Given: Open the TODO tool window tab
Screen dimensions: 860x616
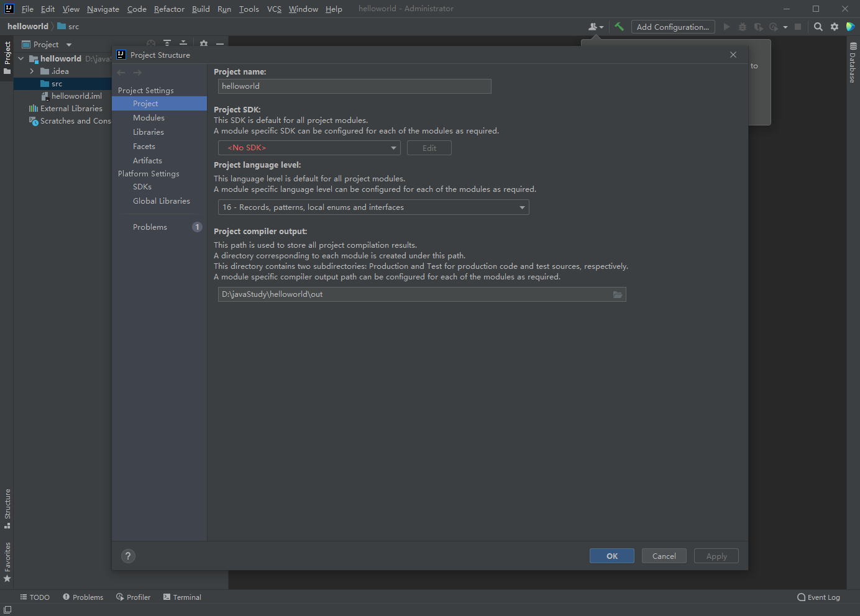Looking at the screenshot, I should click(x=35, y=597).
